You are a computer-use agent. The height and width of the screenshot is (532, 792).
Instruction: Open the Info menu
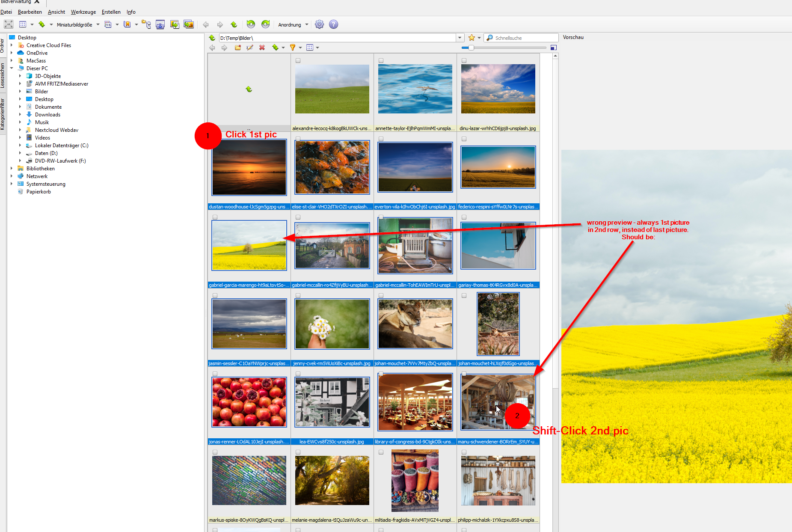pos(131,12)
